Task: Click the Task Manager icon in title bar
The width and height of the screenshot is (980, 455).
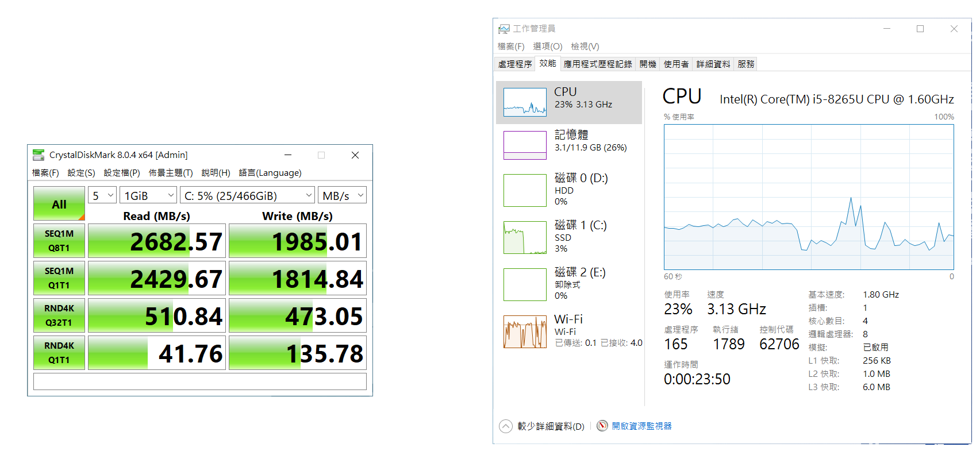Action: point(504,29)
